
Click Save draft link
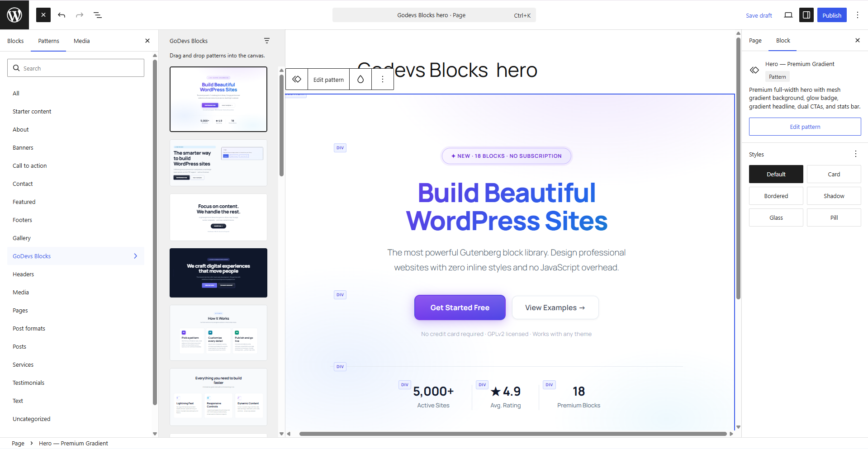pyautogui.click(x=759, y=15)
